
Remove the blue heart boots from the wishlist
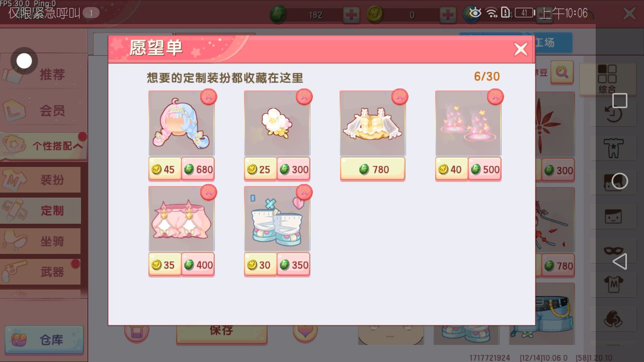(x=304, y=192)
